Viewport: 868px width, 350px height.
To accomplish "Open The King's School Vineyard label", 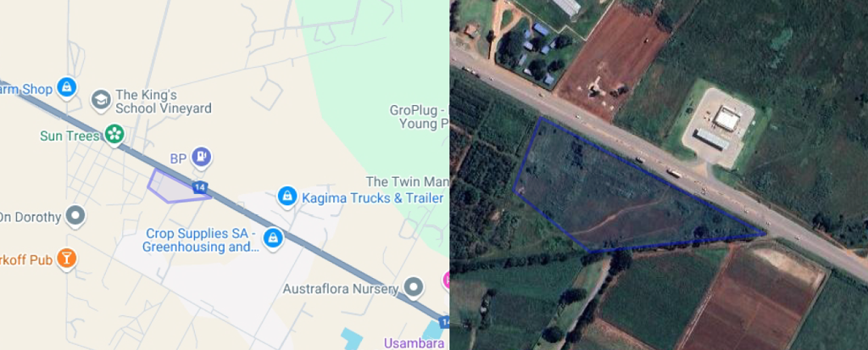I will [x=163, y=102].
